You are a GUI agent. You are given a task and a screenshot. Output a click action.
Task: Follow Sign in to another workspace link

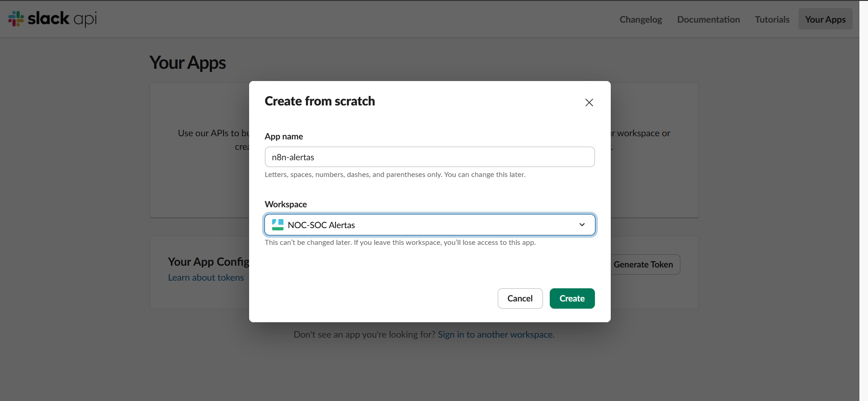click(x=496, y=334)
